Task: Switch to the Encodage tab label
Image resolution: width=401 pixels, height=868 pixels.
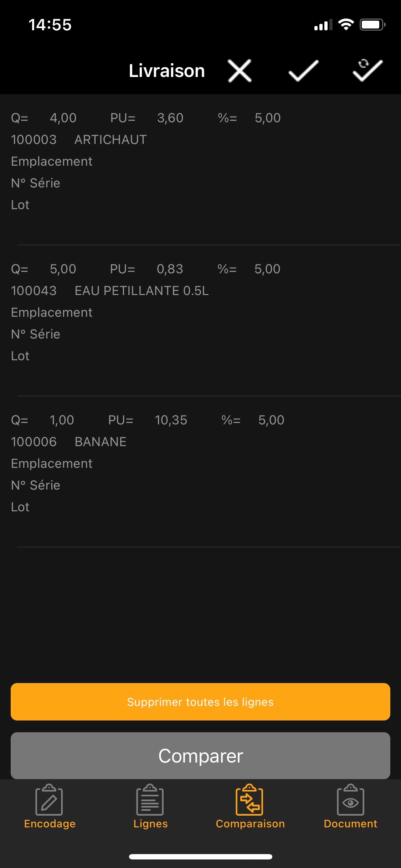Action: (x=50, y=824)
